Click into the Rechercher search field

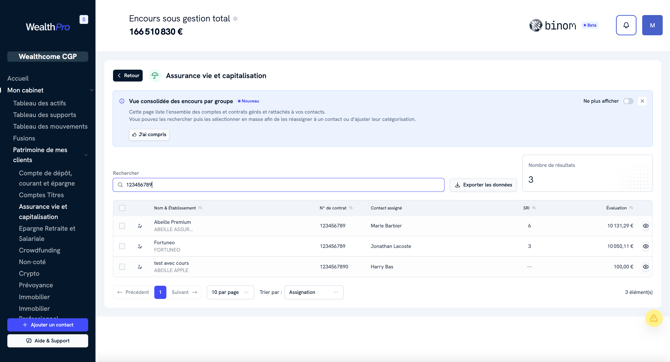point(279,185)
